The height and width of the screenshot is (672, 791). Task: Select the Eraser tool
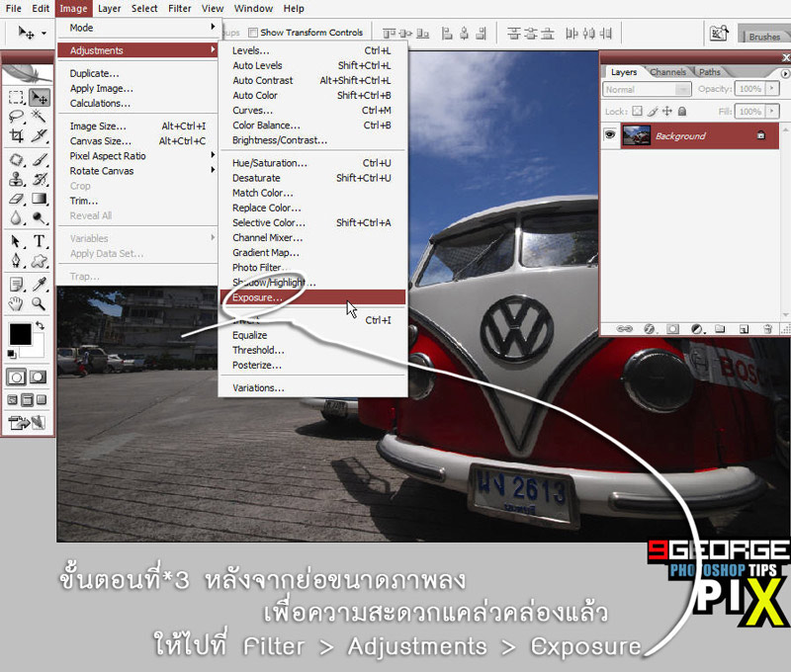point(16,199)
